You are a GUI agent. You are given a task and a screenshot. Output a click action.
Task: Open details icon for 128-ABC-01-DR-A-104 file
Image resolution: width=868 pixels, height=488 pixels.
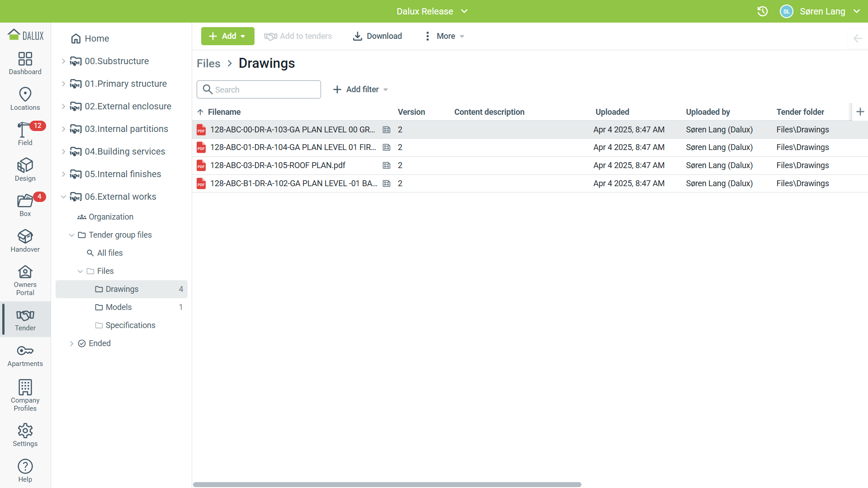[x=387, y=147]
